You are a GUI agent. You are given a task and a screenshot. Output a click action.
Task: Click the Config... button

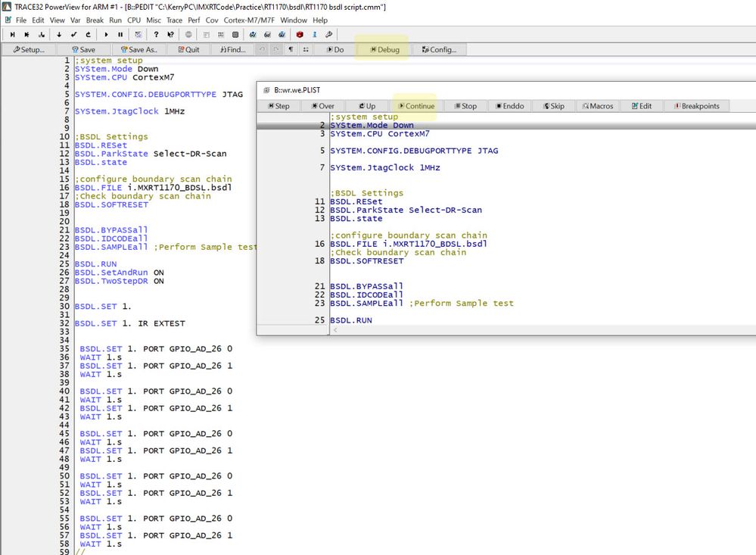pos(439,50)
